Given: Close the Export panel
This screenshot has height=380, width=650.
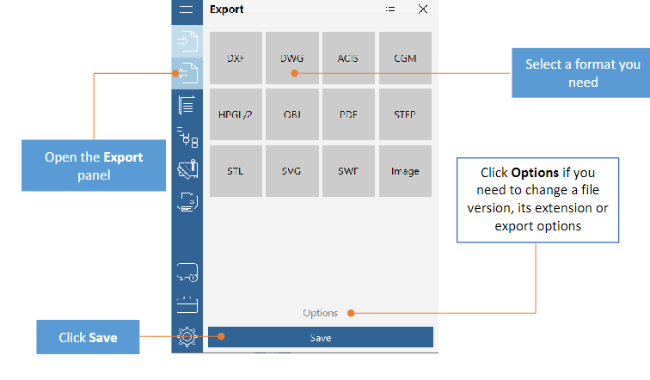Looking at the screenshot, I should click(x=423, y=9).
